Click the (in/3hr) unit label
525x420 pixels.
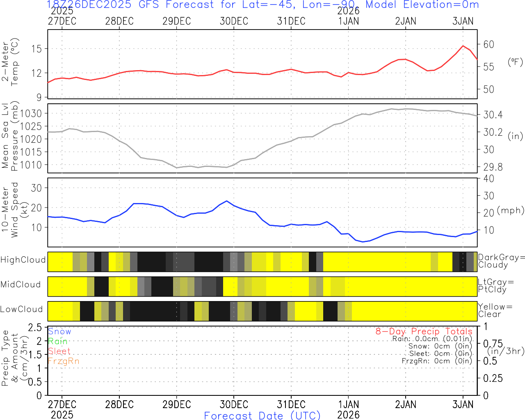pos(506,351)
